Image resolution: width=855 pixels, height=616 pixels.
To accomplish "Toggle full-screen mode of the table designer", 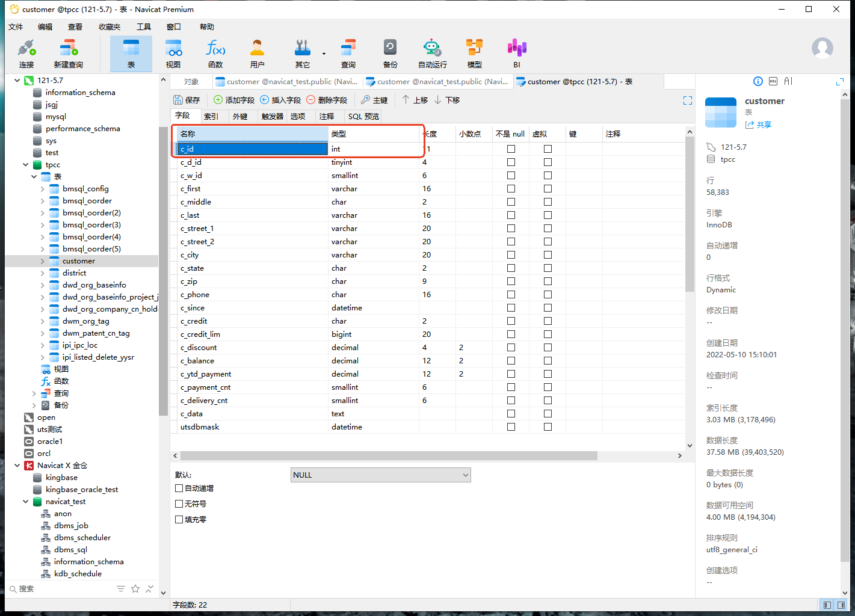I will pyautogui.click(x=688, y=100).
